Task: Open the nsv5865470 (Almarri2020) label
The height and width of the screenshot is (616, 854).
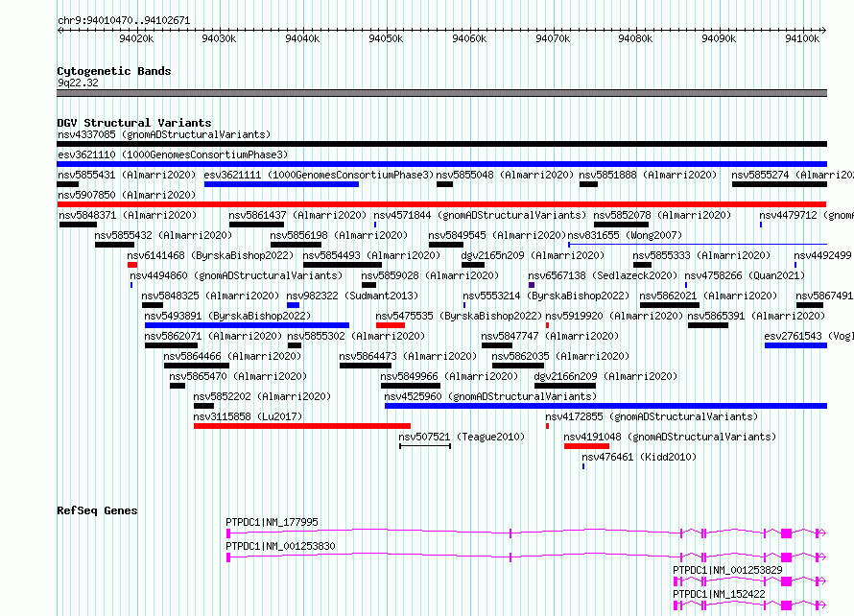Action: click(x=238, y=376)
